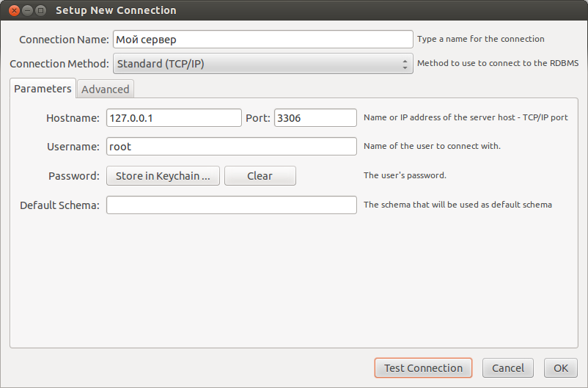
Task: Click the Port field showing 3306
Action: tap(315, 118)
